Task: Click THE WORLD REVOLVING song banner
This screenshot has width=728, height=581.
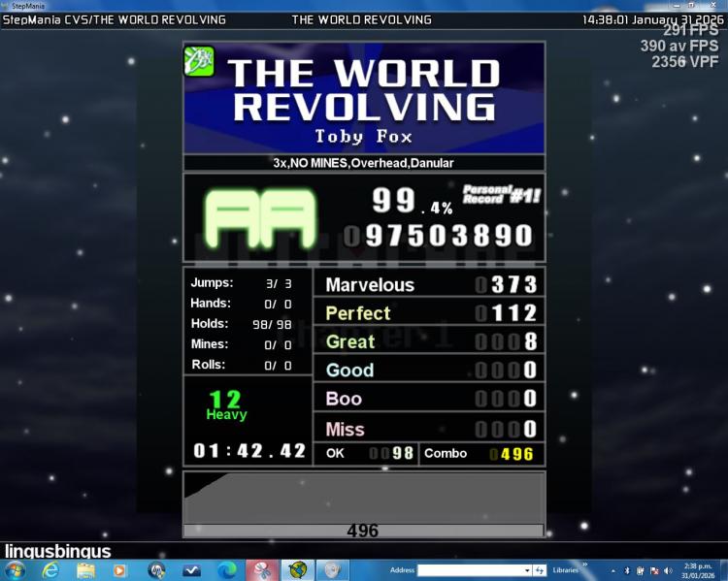Action: tap(364, 98)
